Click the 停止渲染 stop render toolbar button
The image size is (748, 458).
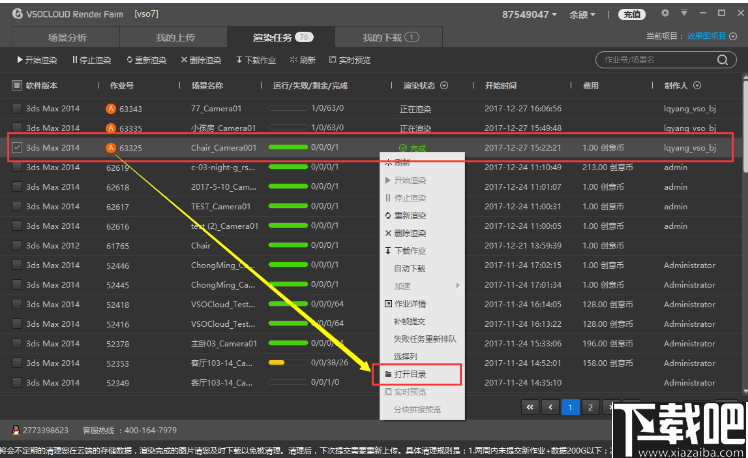92,60
